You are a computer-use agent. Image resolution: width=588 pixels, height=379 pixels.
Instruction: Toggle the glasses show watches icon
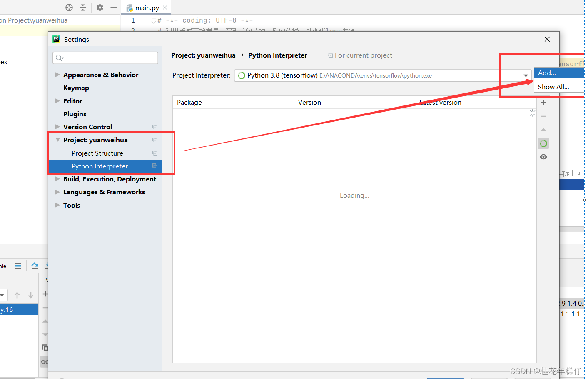pos(44,362)
